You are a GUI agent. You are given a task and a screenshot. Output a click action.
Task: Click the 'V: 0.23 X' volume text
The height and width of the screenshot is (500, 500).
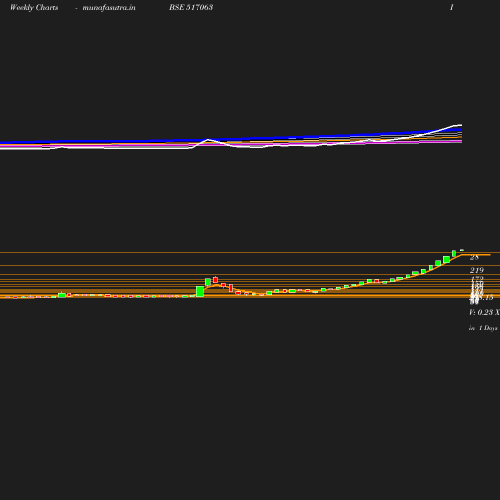484,312
